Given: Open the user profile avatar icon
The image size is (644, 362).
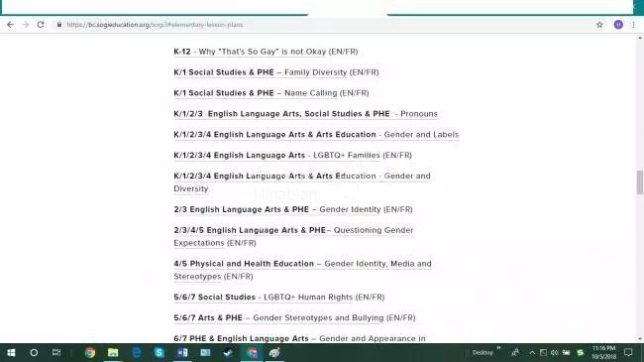Looking at the screenshot, I should click(618, 25).
